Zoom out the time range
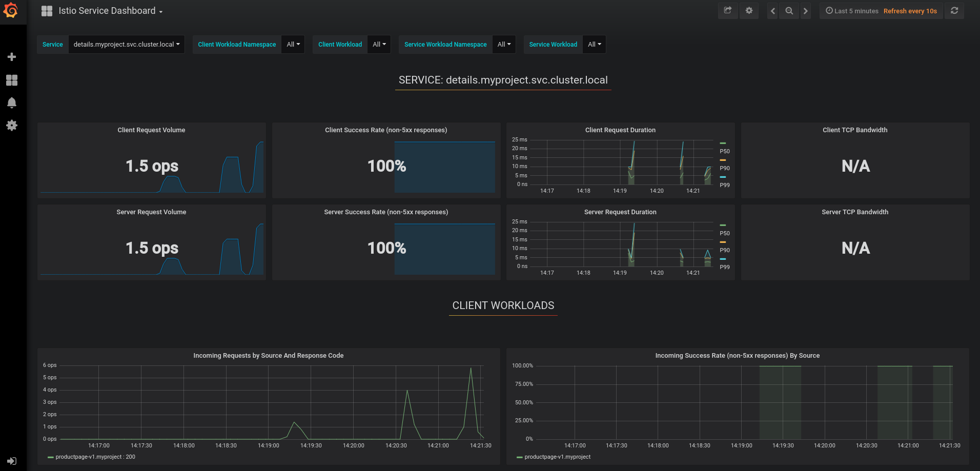Screen dimensions: 980x471 coord(789,11)
